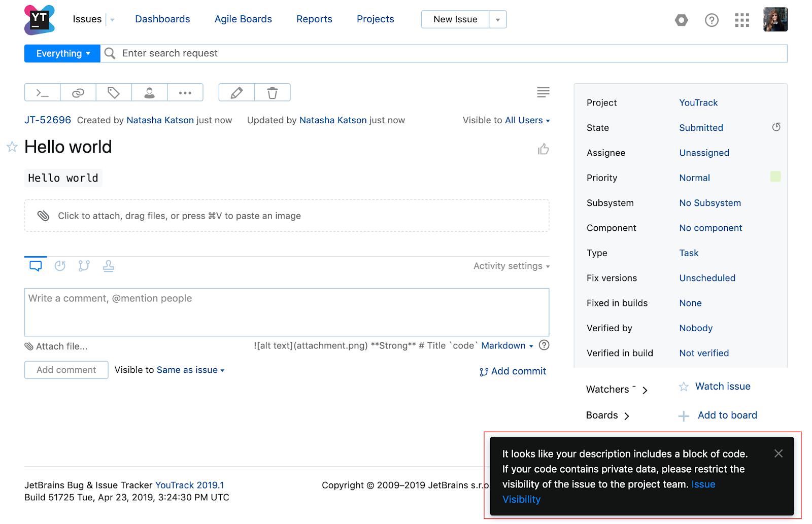Viewport: 812px width, 524px height.
Task: Click the pencil edit issue icon
Action: (236, 93)
